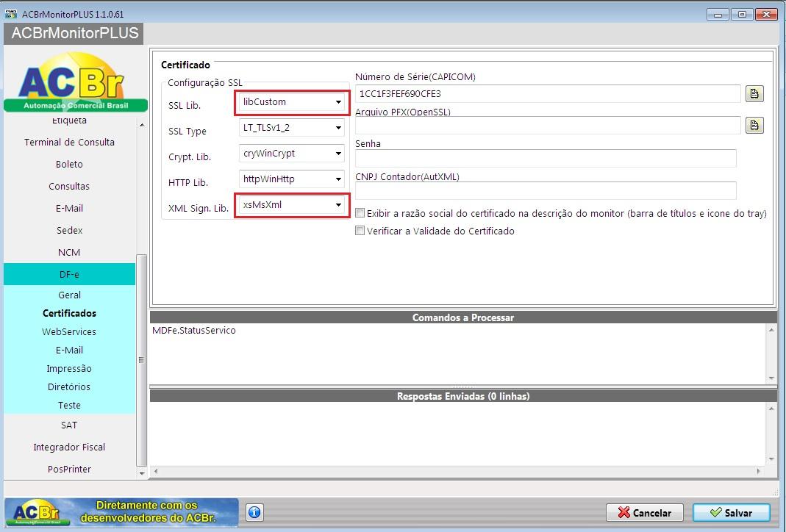Viewport: 786px width, 532px height.
Task: Toggle Verificar a Validade do Certificado
Action: (360, 231)
